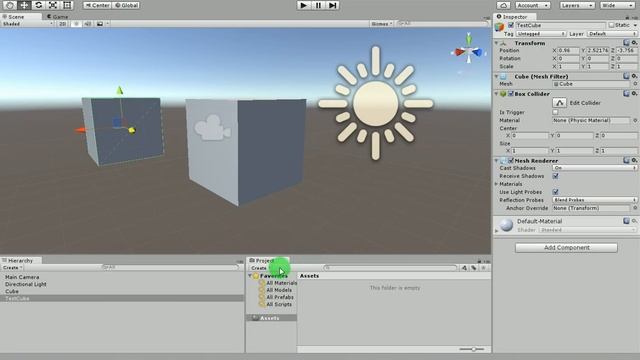Click the Pause button
Viewport: 640px width, 360px height.
pos(318,5)
